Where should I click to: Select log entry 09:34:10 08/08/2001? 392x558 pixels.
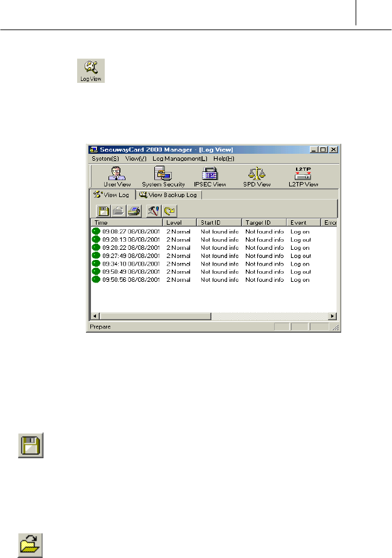coord(131,264)
